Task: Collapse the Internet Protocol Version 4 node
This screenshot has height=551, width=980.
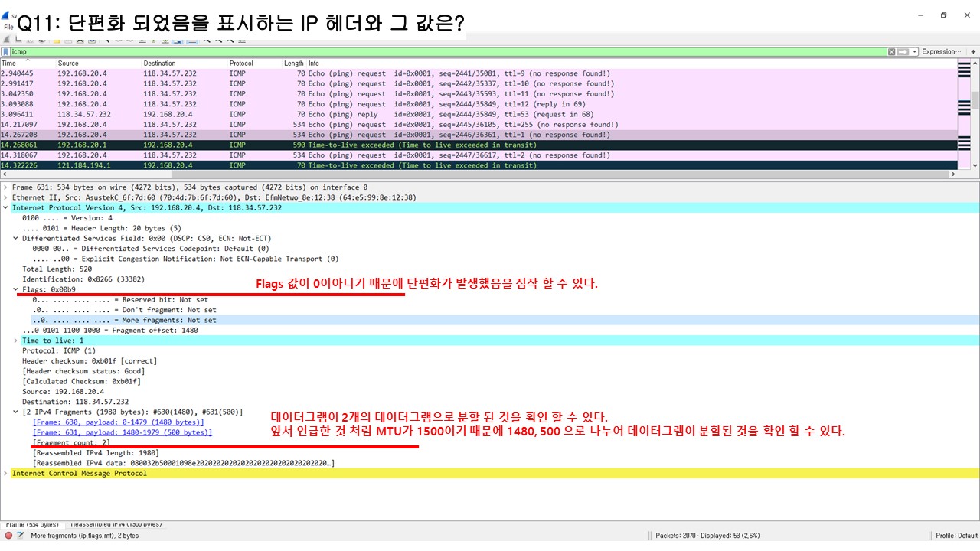Action: click(6, 207)
